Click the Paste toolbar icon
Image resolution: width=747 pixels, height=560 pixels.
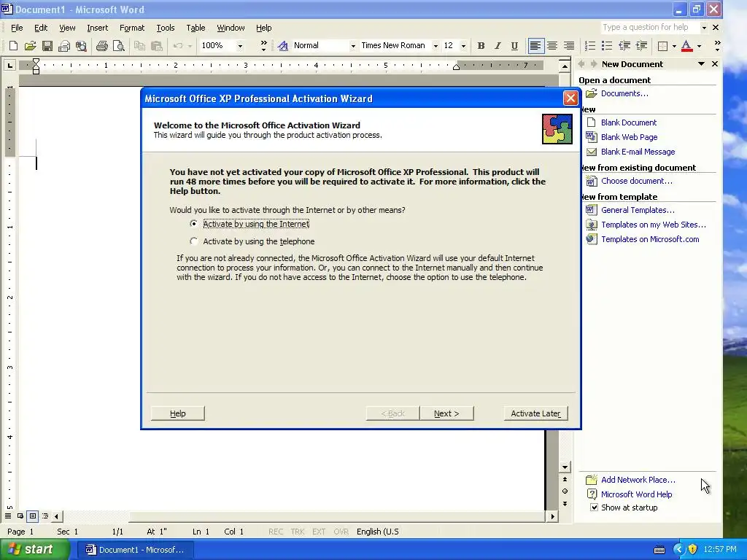click(156, 46)
